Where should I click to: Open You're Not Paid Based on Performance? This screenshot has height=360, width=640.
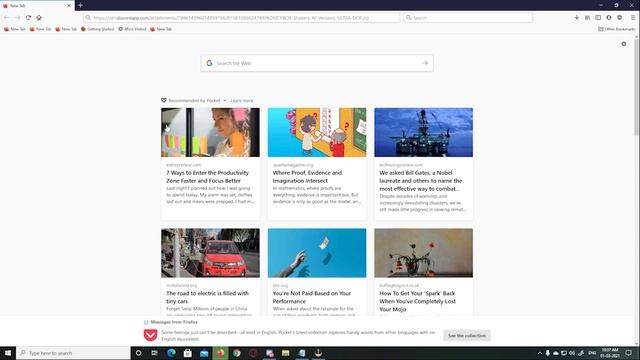[312, 297]
